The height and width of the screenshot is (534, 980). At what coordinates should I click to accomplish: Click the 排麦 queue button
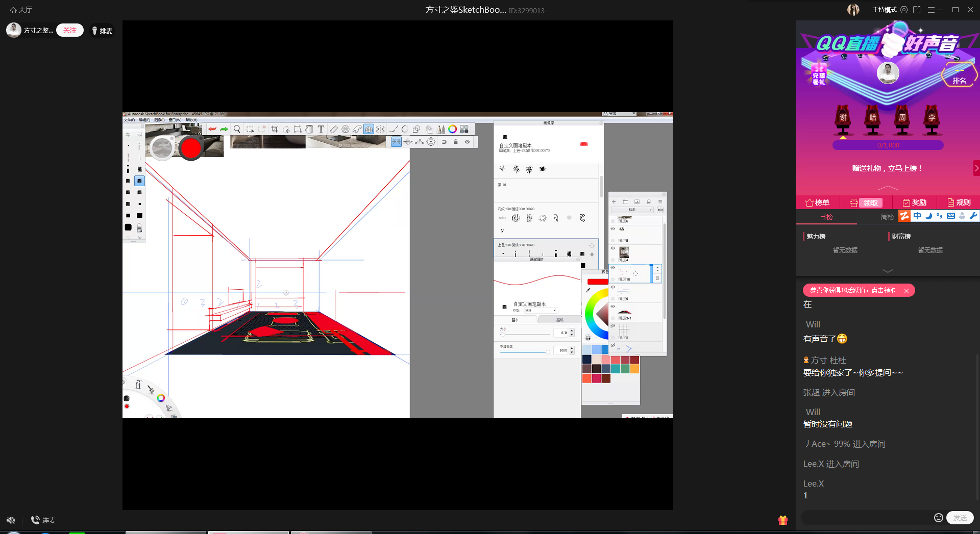pos(102,31)
